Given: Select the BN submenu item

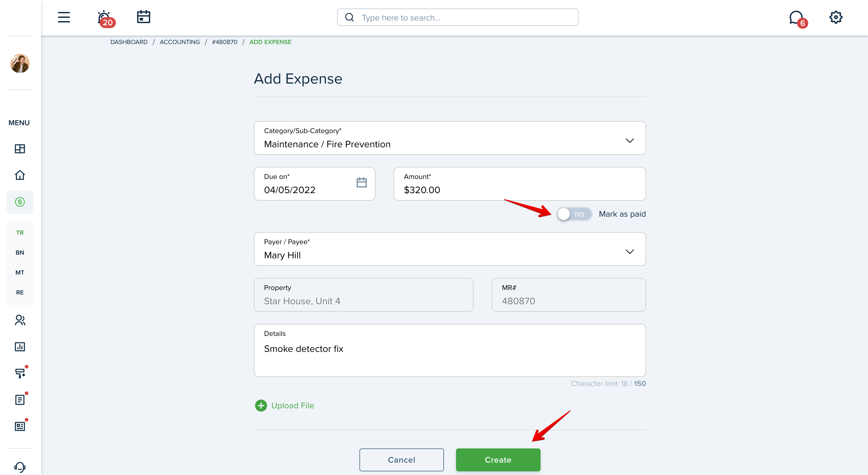Looking at the screenshot, I should (20, 253).
